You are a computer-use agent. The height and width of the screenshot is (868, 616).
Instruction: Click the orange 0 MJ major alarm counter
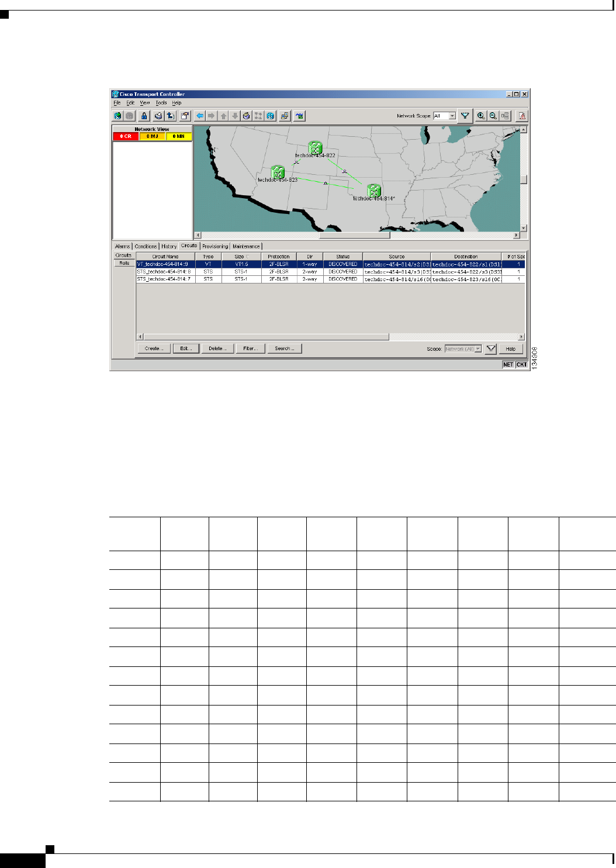tap(153, 136)
